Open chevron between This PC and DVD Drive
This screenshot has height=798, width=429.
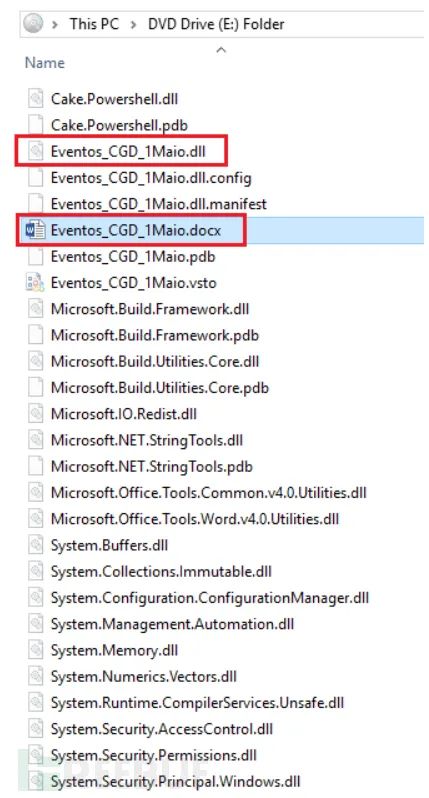133,24
